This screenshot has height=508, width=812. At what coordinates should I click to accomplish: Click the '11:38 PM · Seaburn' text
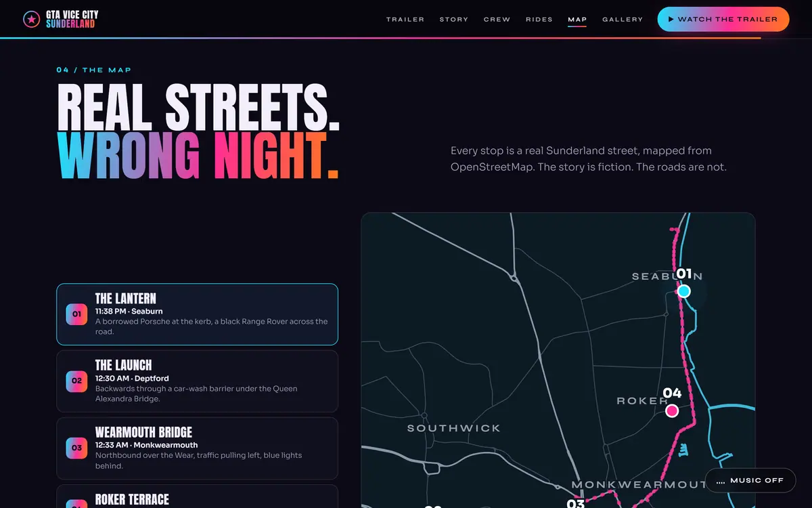(129, 312)
